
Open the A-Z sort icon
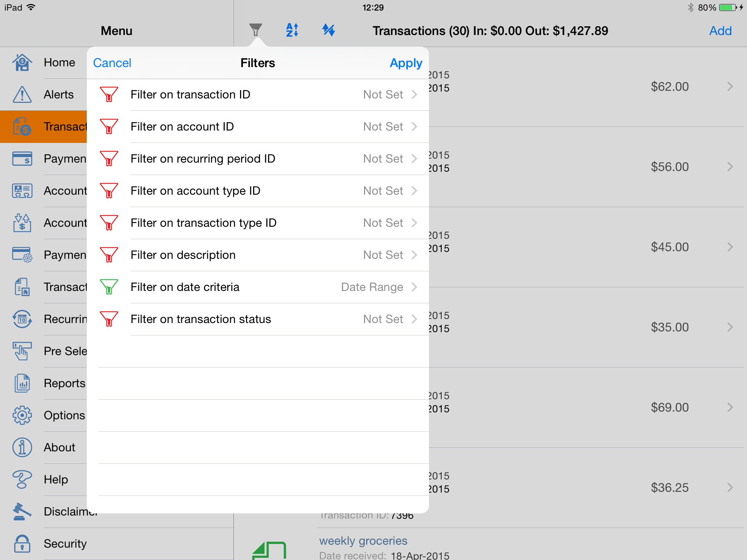point(292,30)
